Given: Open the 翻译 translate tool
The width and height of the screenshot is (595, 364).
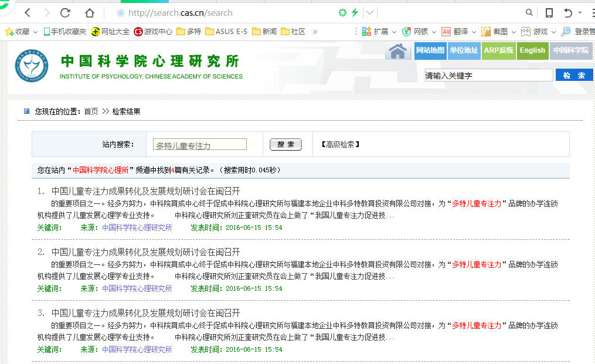Looking at the screenshot, I should pos(455,32).
